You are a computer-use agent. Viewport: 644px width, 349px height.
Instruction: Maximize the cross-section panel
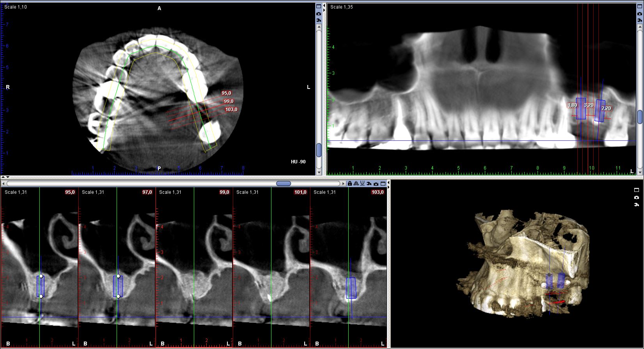[x=383, y=183]
